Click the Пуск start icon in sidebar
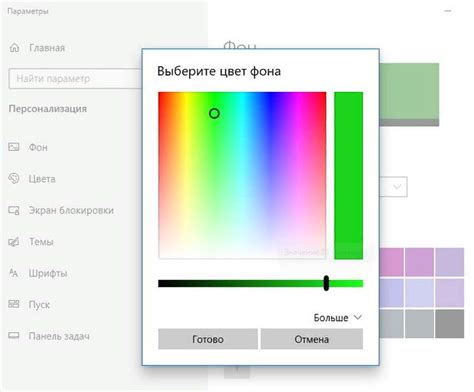Screen dimensions: 474x392 click(x=14, y=304)
